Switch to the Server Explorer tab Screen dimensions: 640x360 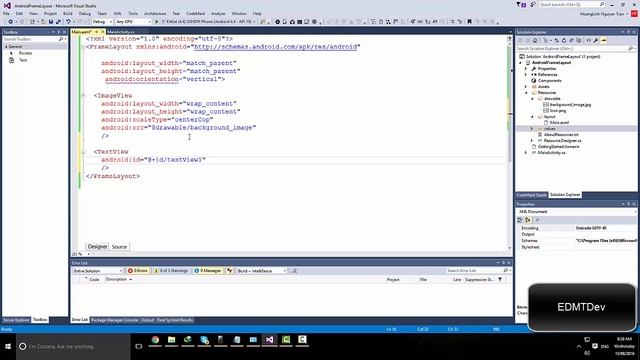16,320
